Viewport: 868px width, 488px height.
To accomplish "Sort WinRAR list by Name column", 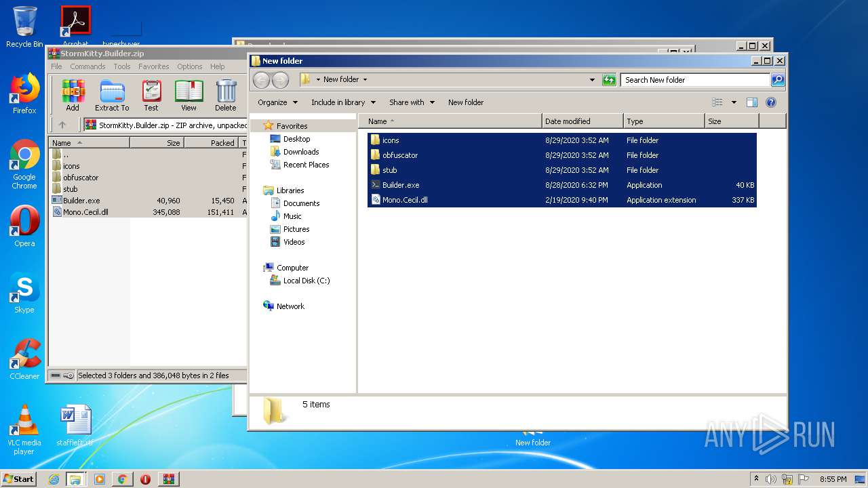I will pos(90,143).
